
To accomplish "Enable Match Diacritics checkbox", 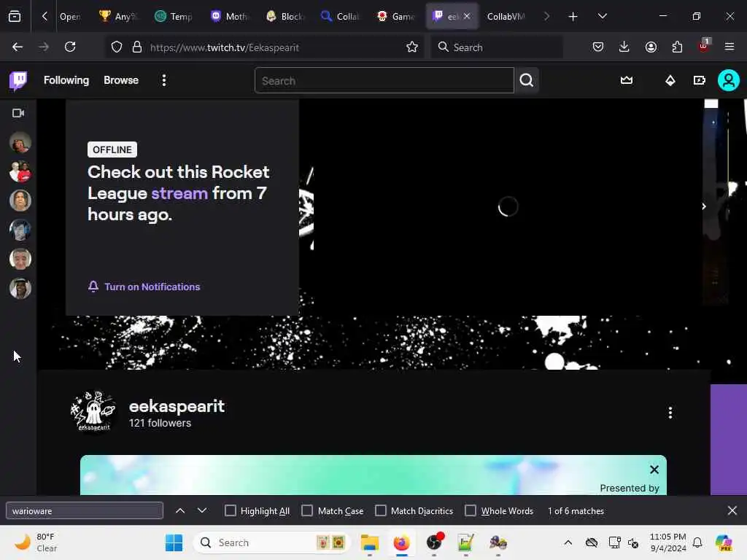I will tap(381, 510).
